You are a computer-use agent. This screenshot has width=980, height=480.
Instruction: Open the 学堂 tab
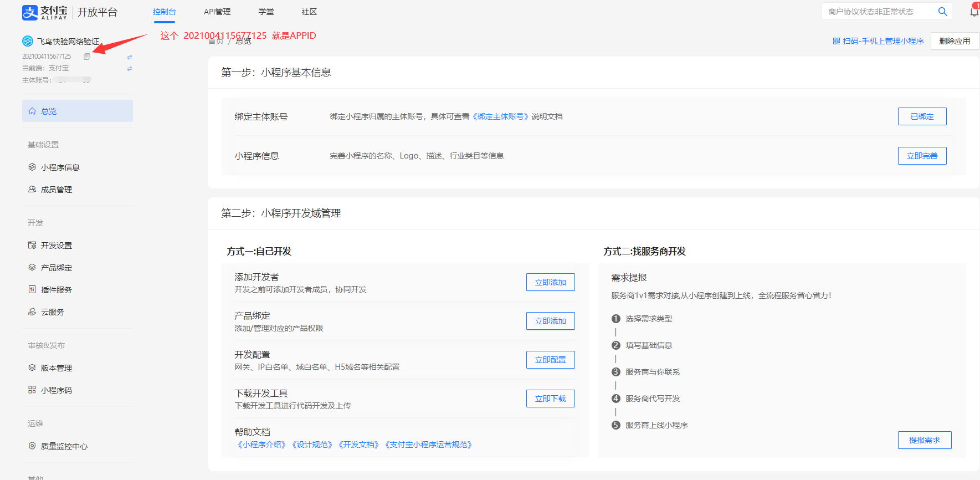(266, 12)
